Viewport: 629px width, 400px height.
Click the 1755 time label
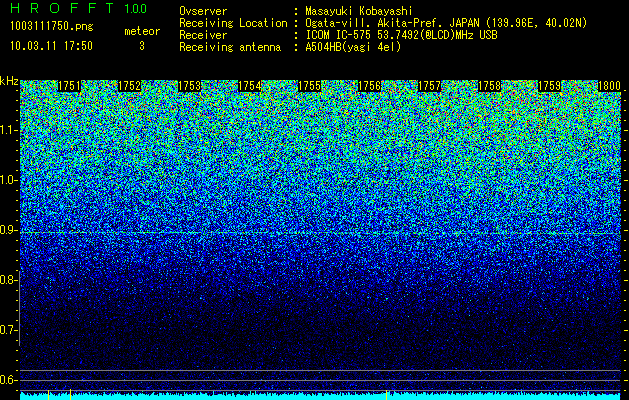click(x=310, y=86)
